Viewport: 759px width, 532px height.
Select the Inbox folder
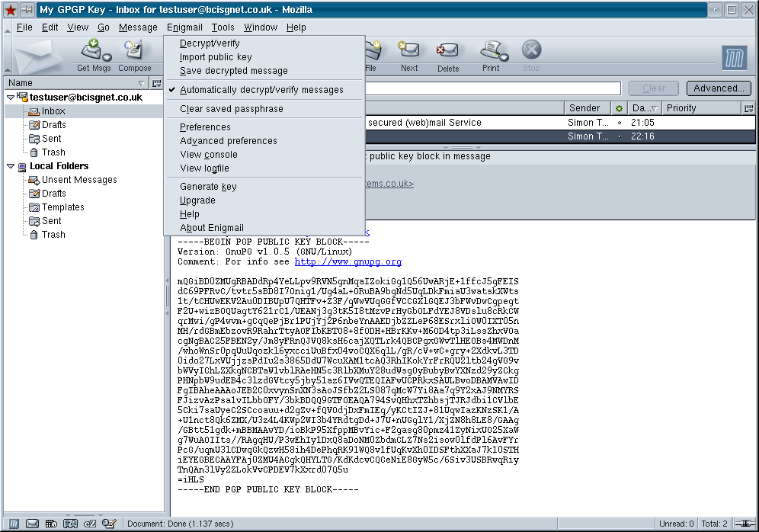(53, 111)
